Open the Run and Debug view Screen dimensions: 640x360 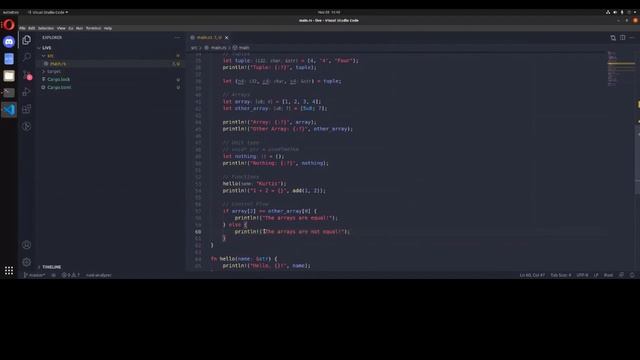27,92
